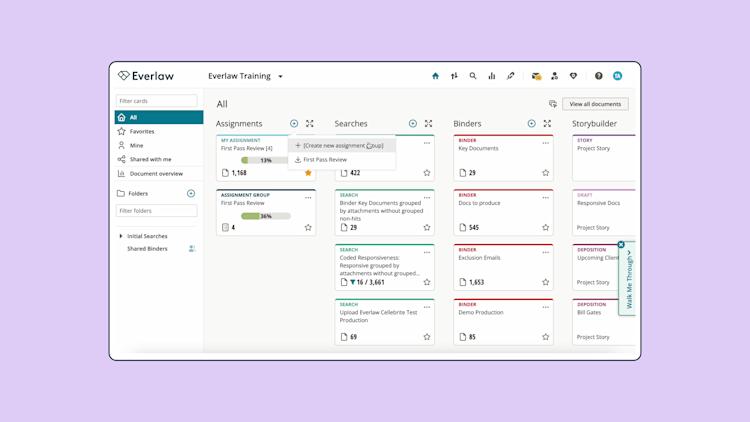Open the Responsive Docs draft card

pos(604,212)
